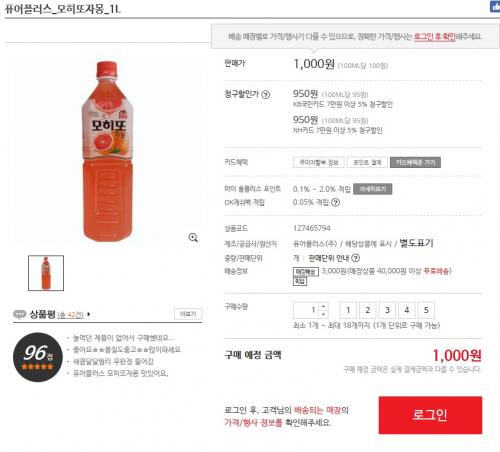The width and height of the screenshot is (500, 452).
Task: Select quantity 3 button
Action: coord(387,310)
